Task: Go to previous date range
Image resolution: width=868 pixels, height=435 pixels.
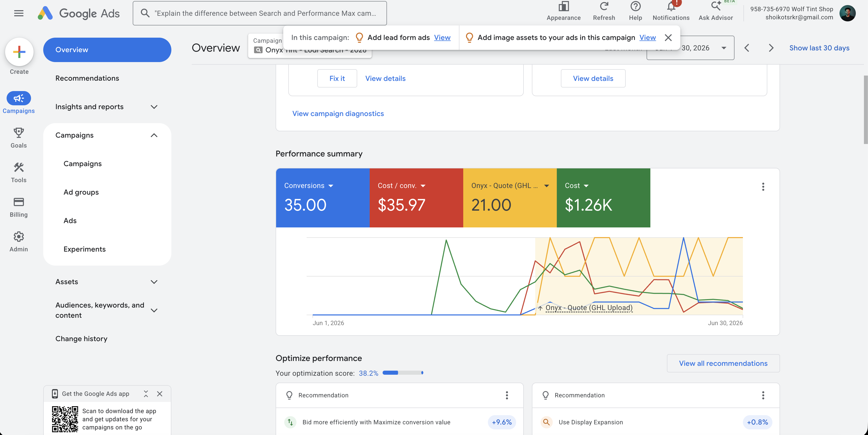Action: tap(747, 48)
